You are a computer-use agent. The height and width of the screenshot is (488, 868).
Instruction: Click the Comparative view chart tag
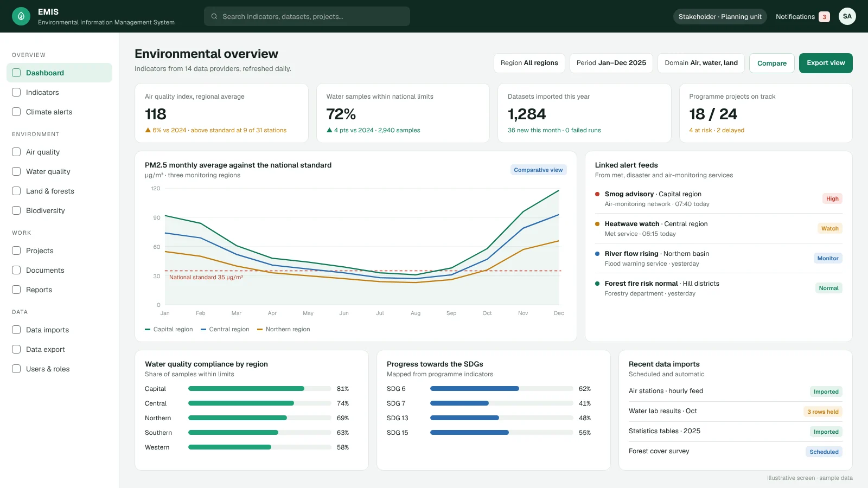coord(538,170)
